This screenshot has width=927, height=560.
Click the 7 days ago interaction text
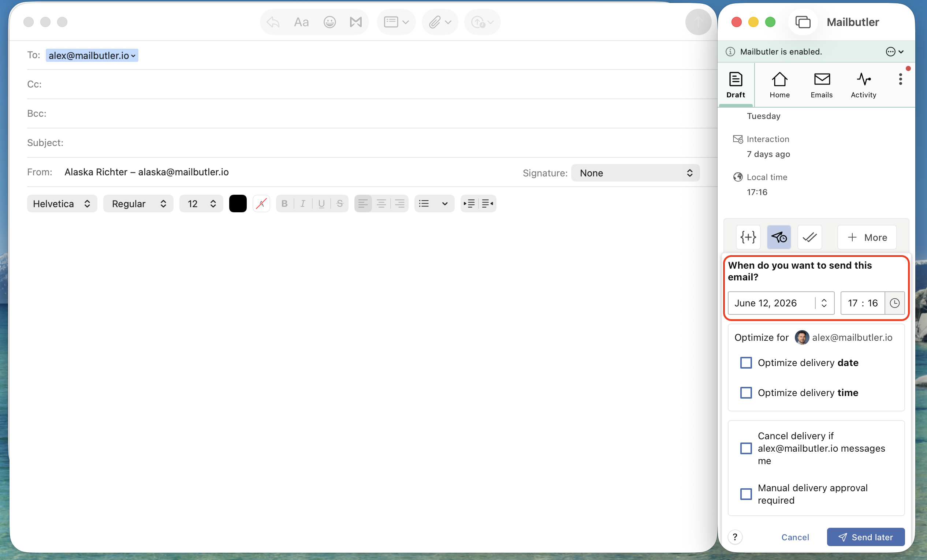[x=768, y=154]
